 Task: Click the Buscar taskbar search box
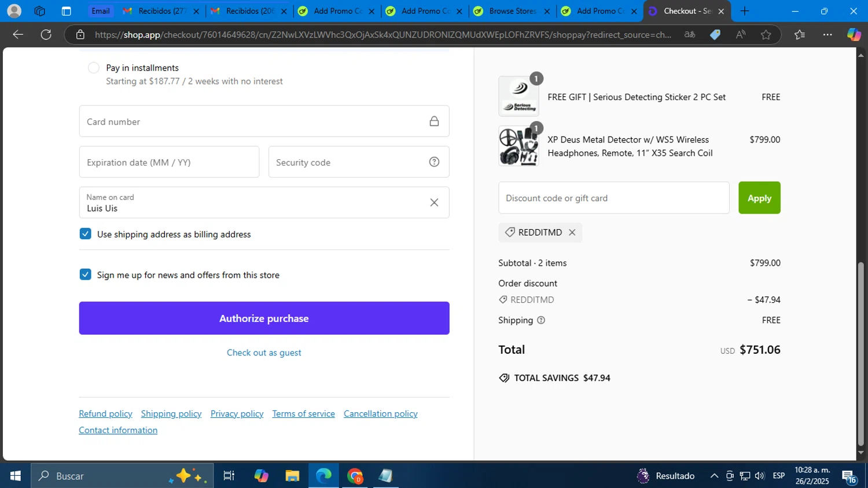tap(122, 476)
